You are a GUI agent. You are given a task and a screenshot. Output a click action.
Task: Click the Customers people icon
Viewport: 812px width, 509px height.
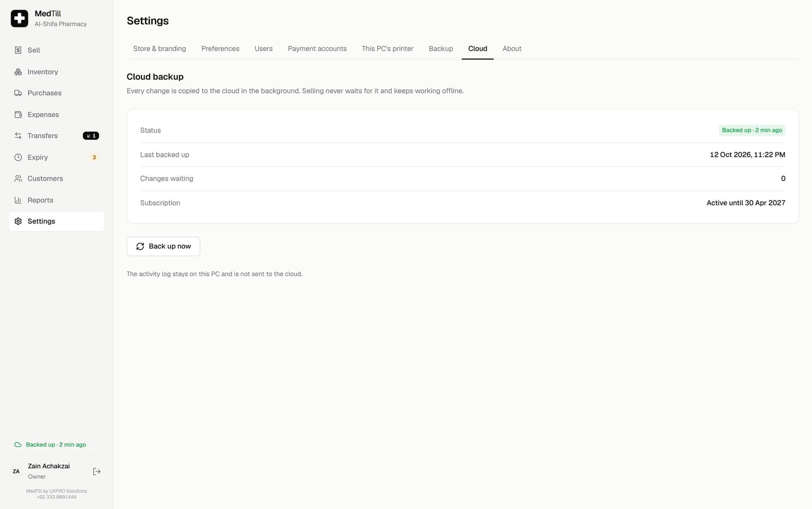[18, 179]
